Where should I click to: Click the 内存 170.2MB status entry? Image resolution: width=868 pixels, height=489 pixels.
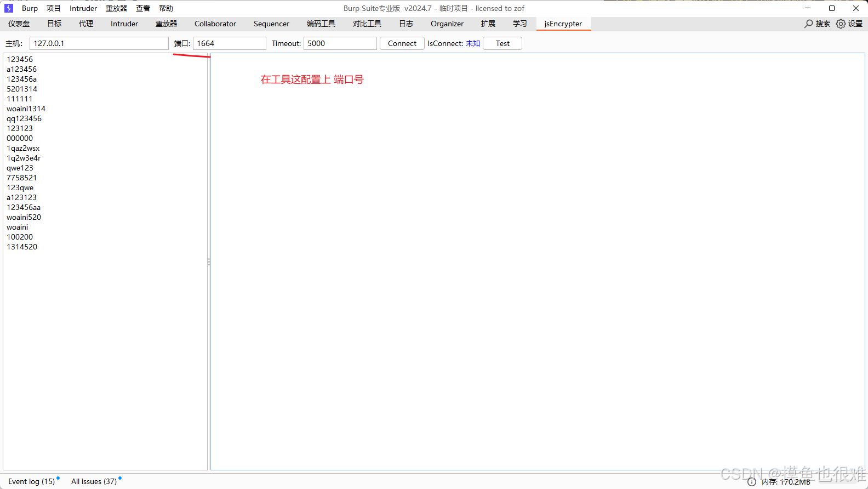click(786, 482)
